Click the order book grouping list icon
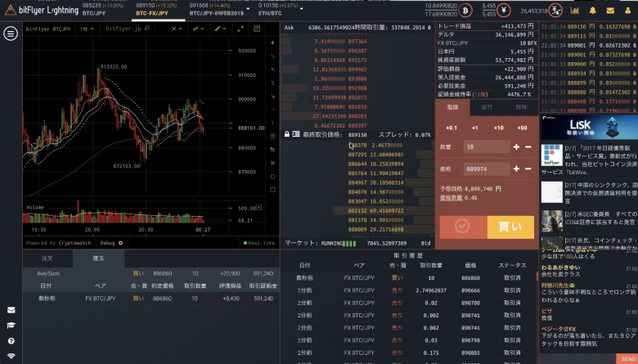This screenshot has width=638, height=364. coord(296,134)
